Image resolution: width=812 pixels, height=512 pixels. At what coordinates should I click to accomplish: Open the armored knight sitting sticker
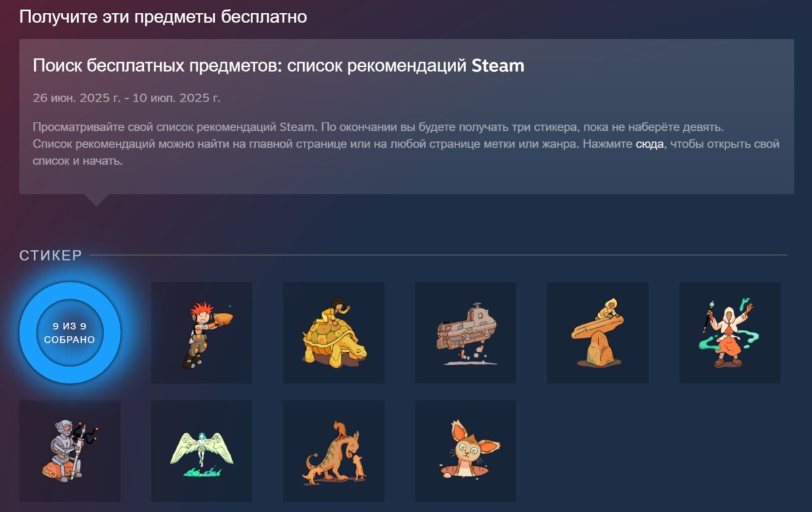[x=70, y=451]
